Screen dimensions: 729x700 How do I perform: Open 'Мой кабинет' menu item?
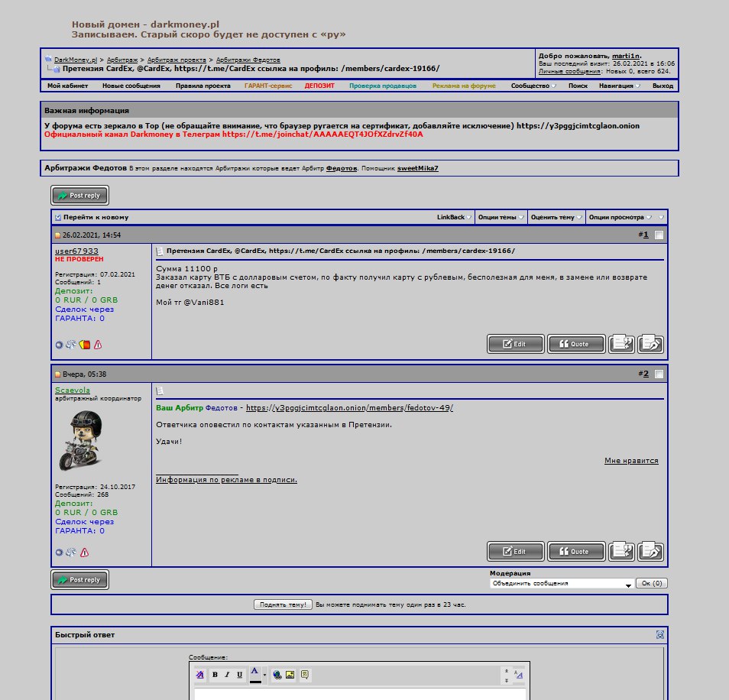(x=67, y=86)
